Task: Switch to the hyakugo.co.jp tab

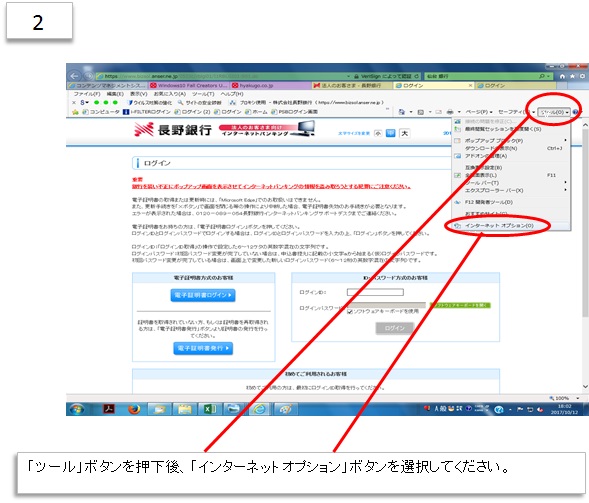Action: tap(271, 86)
